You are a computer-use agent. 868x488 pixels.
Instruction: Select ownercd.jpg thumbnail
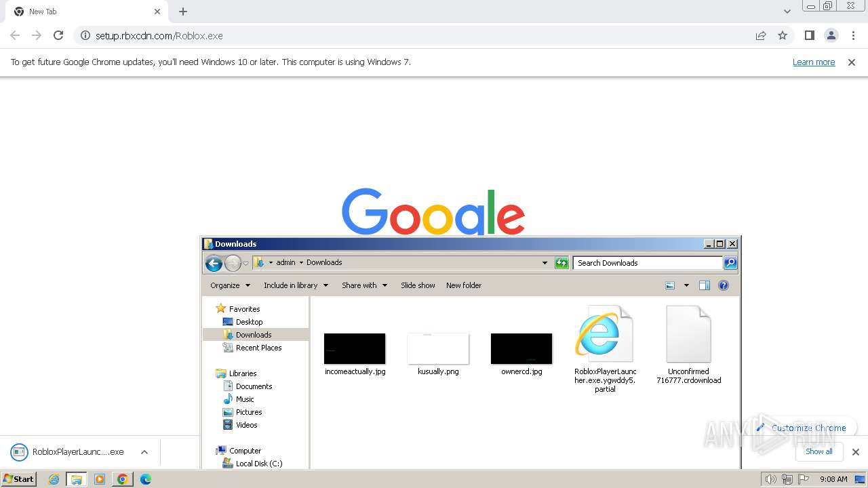[521, 348]
